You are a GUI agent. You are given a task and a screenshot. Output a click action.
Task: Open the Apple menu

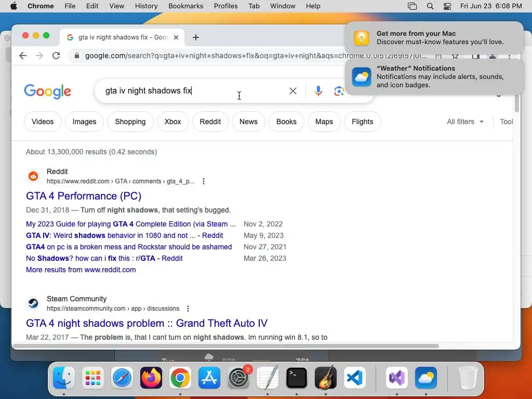click(14, 6)
